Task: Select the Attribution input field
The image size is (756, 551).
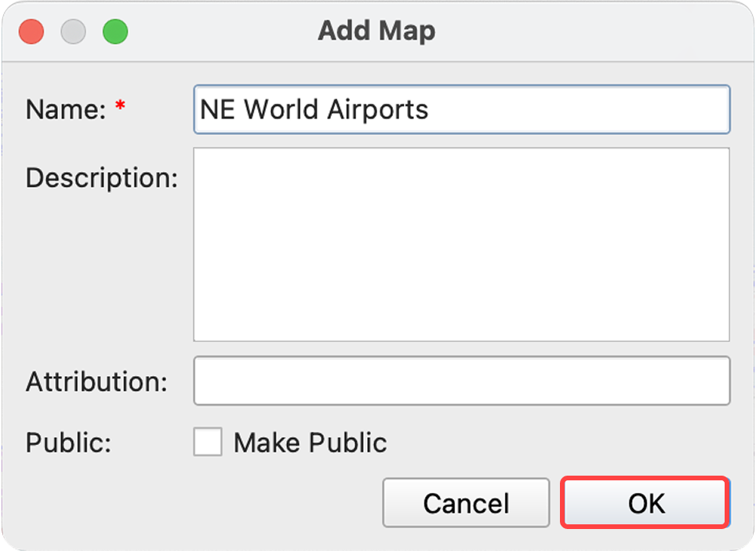Action: 461,381
